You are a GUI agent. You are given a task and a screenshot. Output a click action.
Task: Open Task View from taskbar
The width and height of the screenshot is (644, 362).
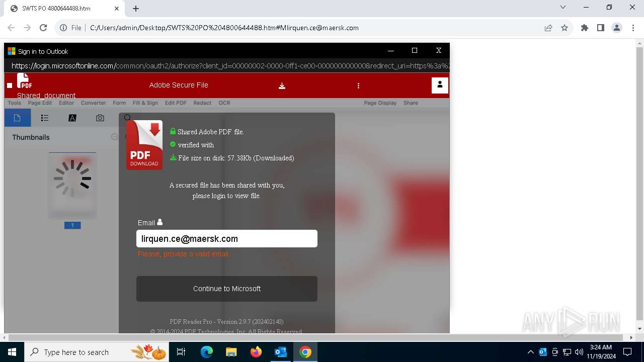pos(181,352)
